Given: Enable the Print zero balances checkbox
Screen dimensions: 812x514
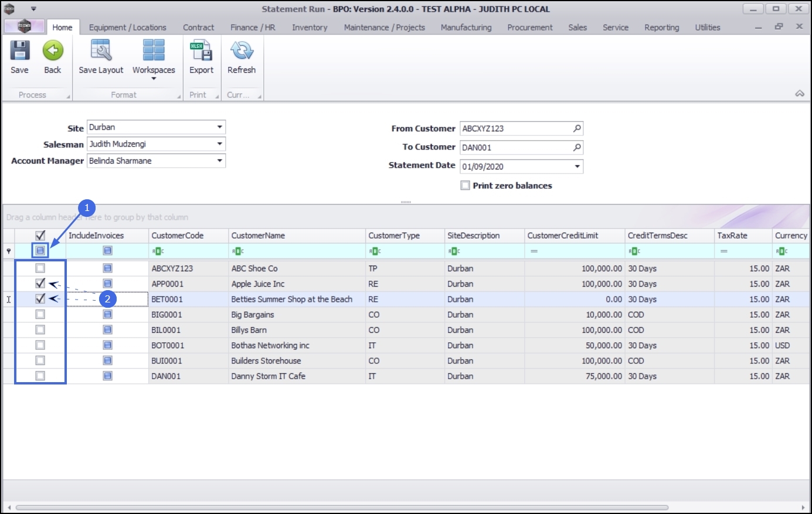Looking at the screenshot, I should click(x=466, y=185).
